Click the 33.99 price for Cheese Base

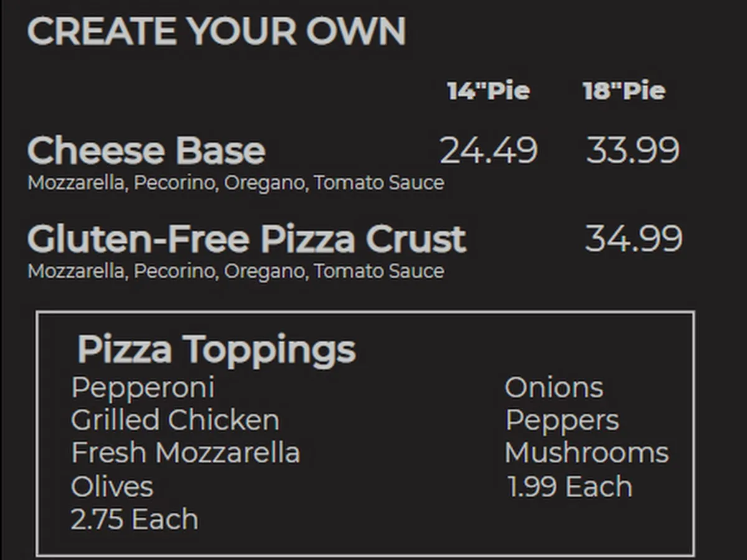[632, 151]
